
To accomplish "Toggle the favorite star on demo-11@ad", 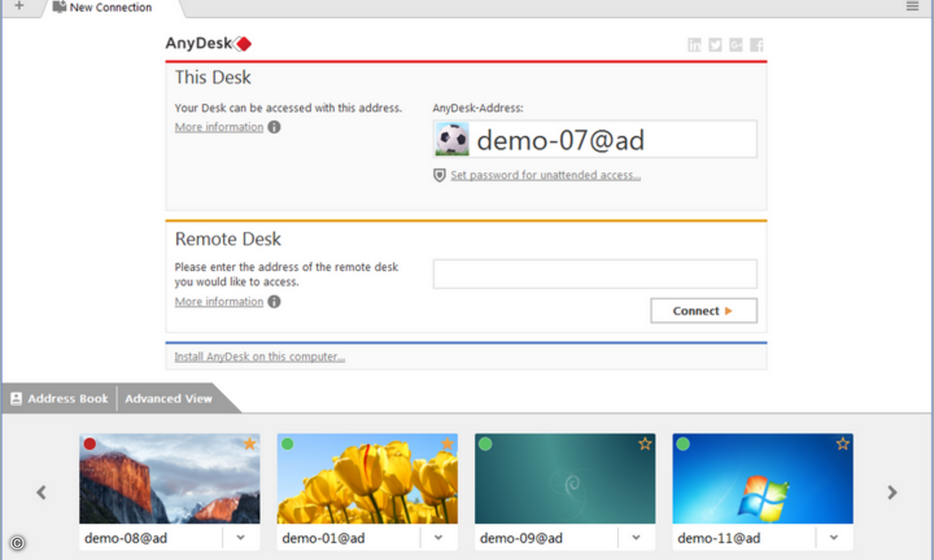I will pyautogui.click(x=842, y=444).
